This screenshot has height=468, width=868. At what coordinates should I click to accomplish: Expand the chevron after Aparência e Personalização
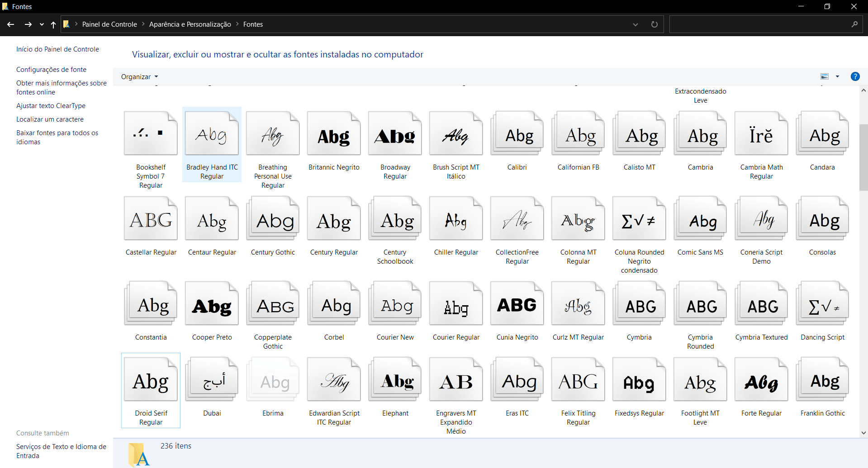point(237,24)
